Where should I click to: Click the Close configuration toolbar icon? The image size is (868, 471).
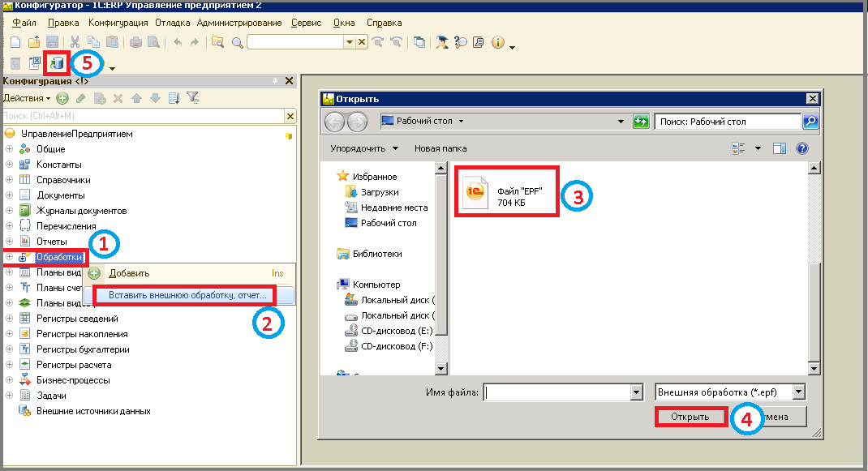click(x=34, y=63)
